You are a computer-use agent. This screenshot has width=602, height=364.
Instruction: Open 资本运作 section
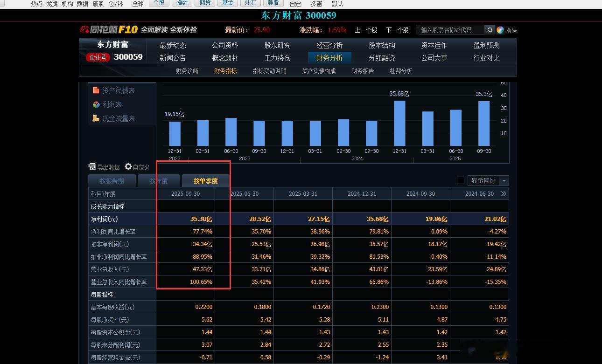(434, 45)
